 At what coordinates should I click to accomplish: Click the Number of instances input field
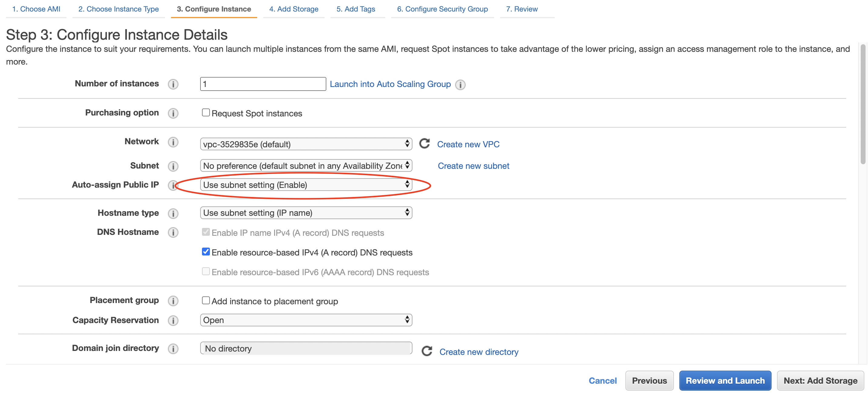pyautogui.click(x=262, y=84)
